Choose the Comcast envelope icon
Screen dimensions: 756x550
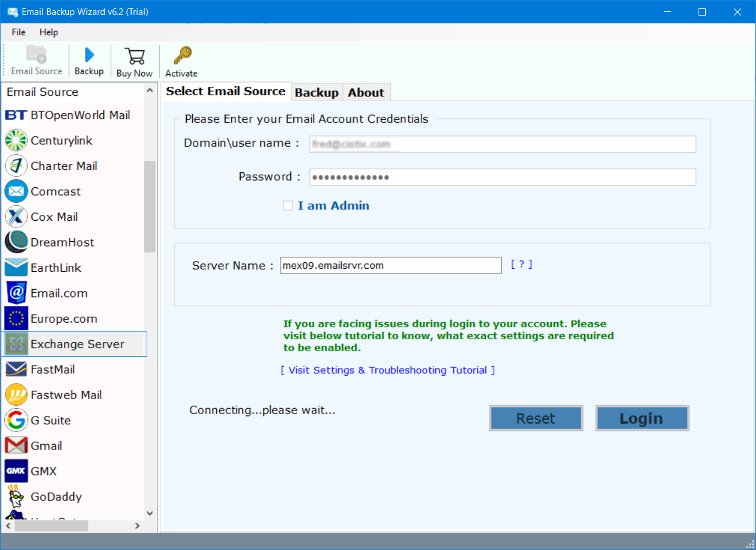click(x=16, y=192)
